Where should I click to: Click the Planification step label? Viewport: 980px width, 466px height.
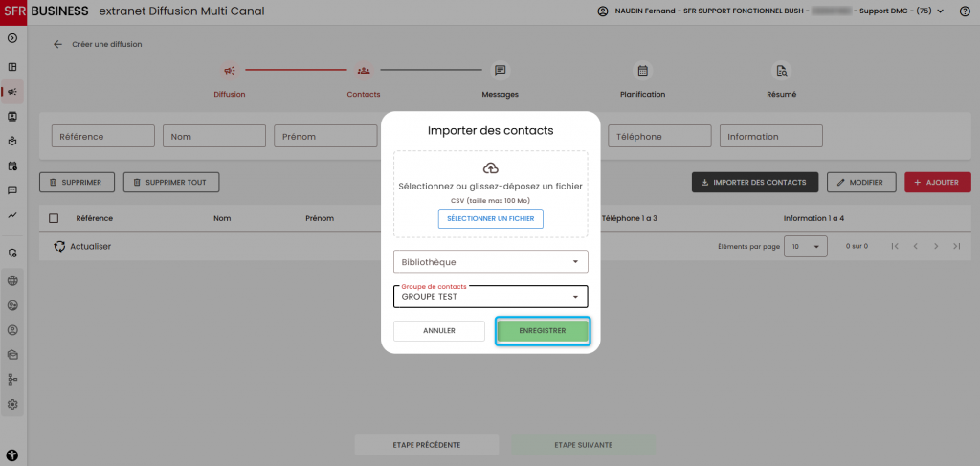pyautogui.click(x=642, y=95)
